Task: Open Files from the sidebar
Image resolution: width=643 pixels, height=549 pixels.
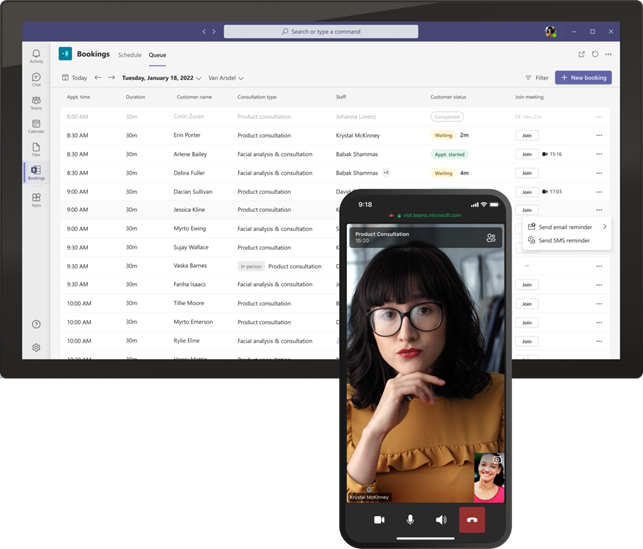Action: pyautogui.click(x=36, y=149)
